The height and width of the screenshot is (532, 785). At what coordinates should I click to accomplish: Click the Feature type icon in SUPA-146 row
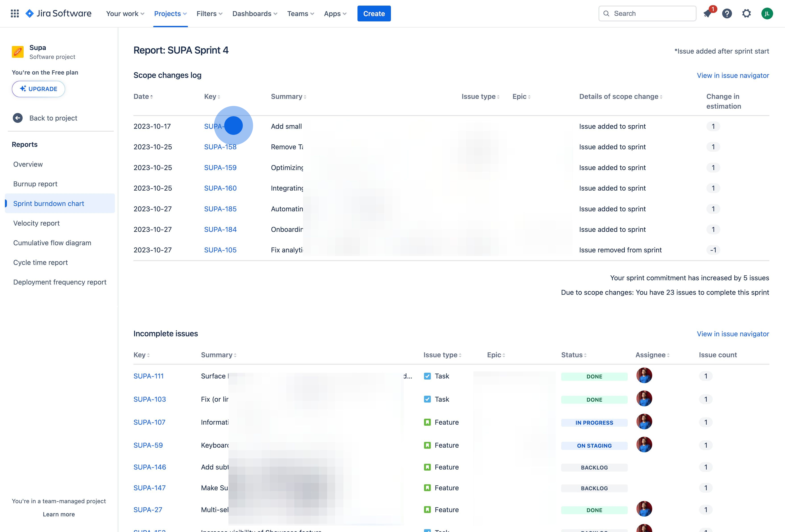427,467
